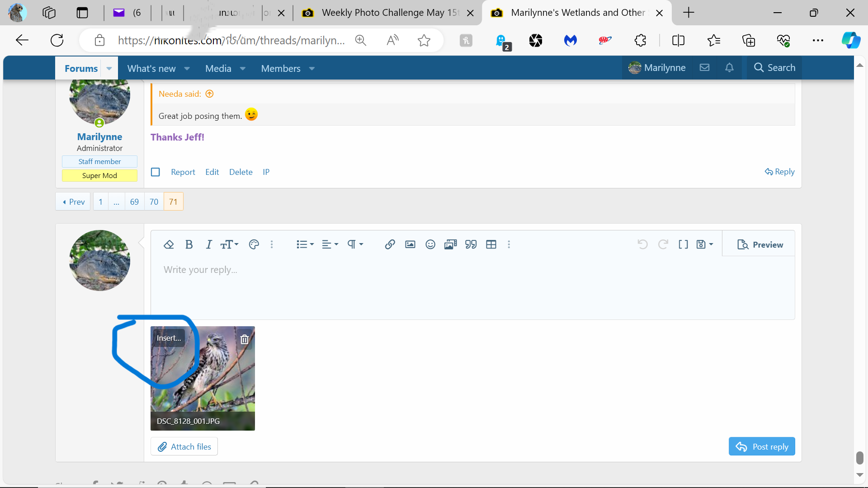Click the remove formatting eraser icon

click(169, 244)
